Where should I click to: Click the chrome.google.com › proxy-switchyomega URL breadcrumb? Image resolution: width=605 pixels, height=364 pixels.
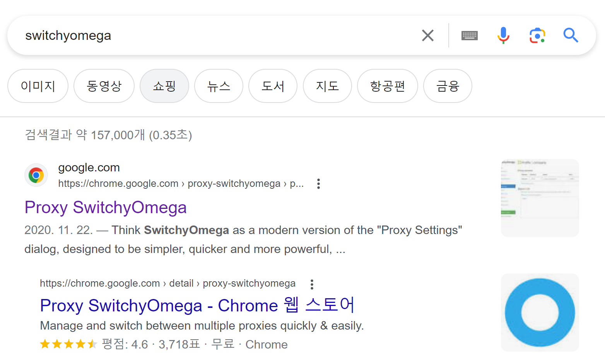[181, 184]
